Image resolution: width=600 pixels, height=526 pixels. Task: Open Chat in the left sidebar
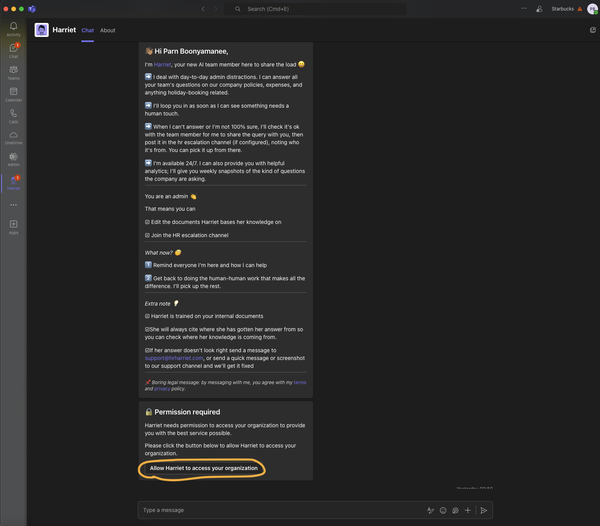[13, 50]
